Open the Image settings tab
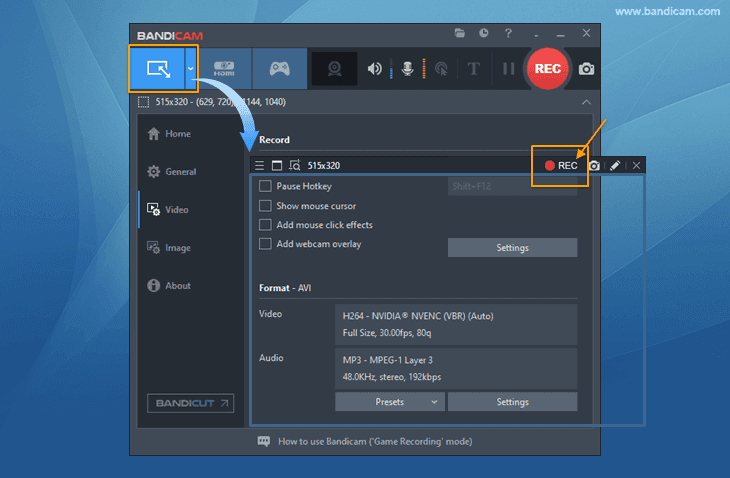Image resolution: width=730 pixels, height=478 pixels. tap(178, 248)
